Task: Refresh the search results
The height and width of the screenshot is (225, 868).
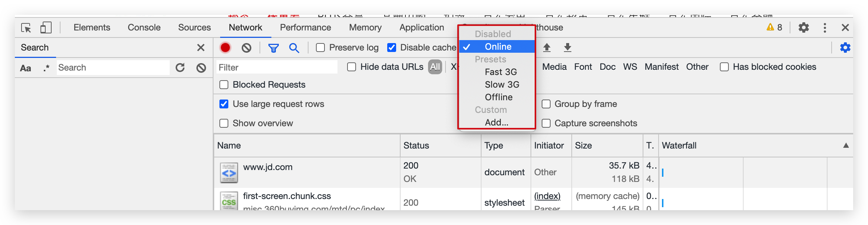Action: coord(180,68)
